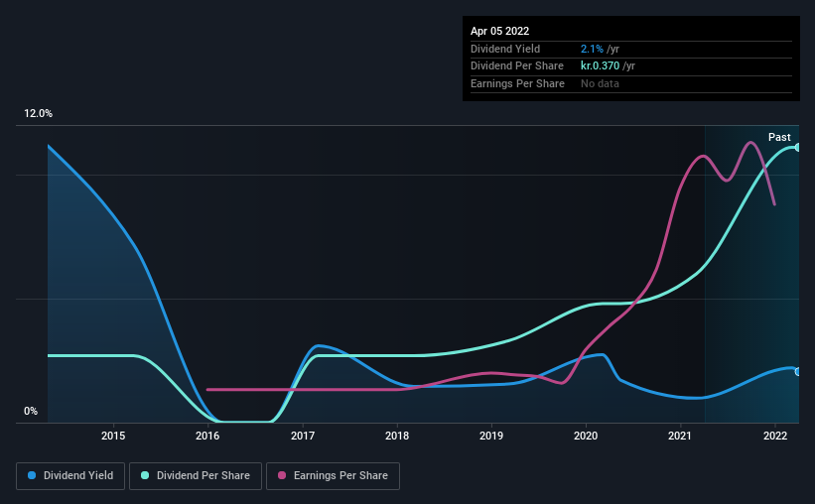The image size is (815, 504).
Task: Toggle the Dividend Per Share legend button
Action: [196, 476]
